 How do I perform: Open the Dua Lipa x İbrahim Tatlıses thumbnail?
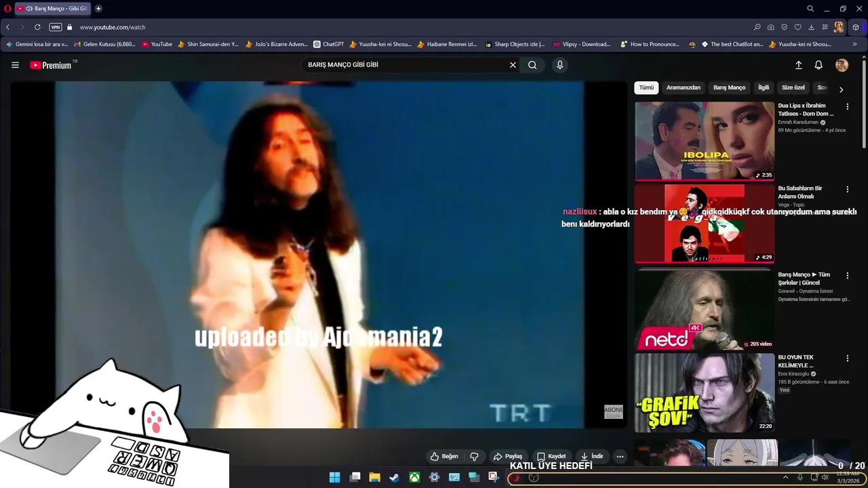pyautogui.click(x=704, y=141)
